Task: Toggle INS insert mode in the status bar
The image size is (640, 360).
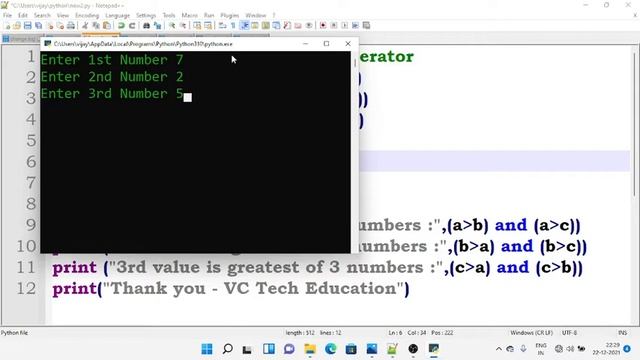Action: (x=622, y=333)
